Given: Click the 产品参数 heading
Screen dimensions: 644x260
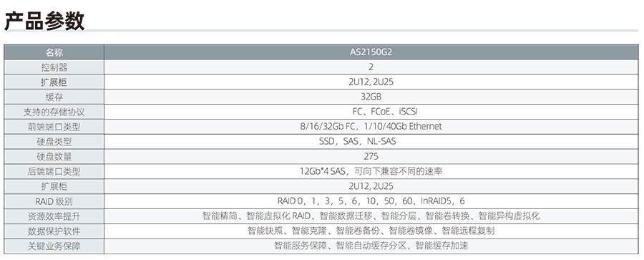Looking at the screenshot, I should pyautogui.click(x=44, y=21).
